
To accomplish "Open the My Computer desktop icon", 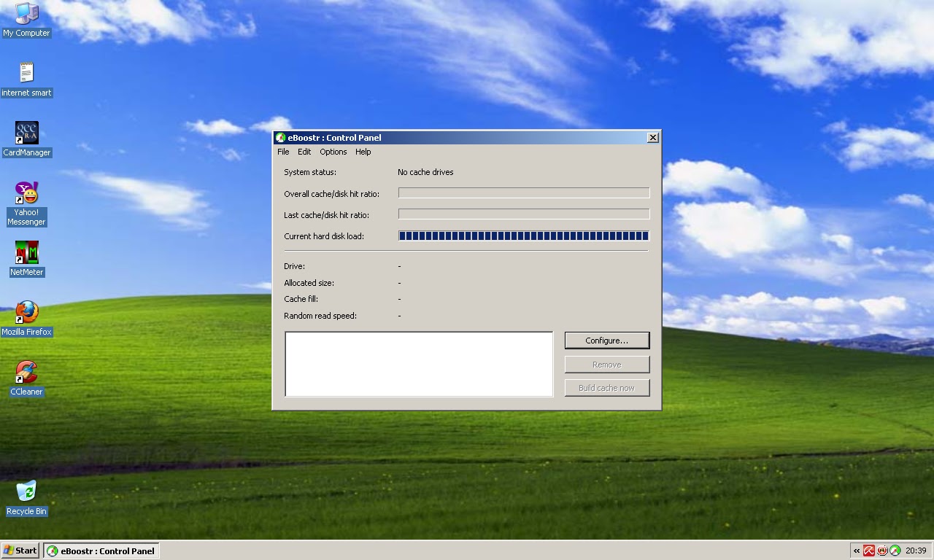I will (x=26, y=19).
